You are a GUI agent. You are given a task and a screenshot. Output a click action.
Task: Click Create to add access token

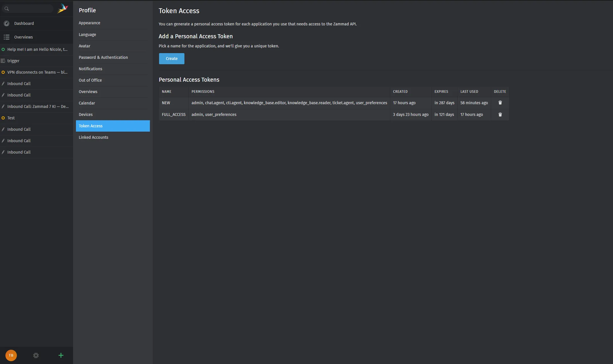(172, 59)
